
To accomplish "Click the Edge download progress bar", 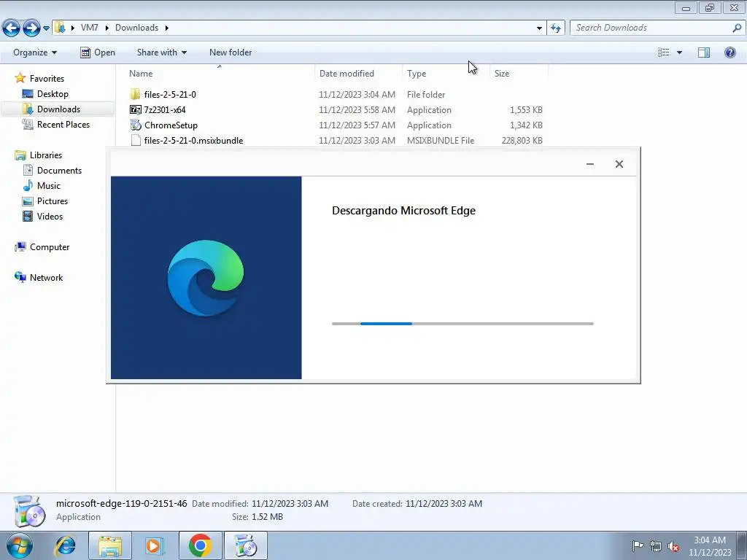I will point(462,324).
